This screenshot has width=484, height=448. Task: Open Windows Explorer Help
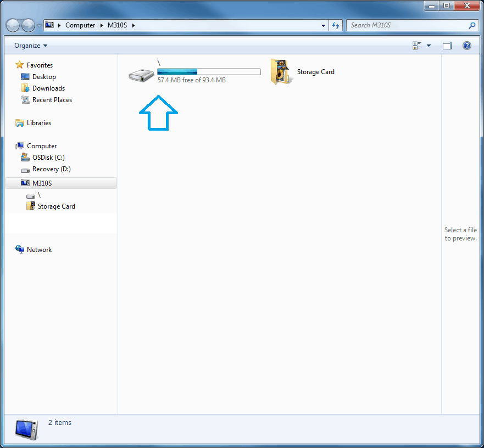pyautogui.click(x=466, y=45)
